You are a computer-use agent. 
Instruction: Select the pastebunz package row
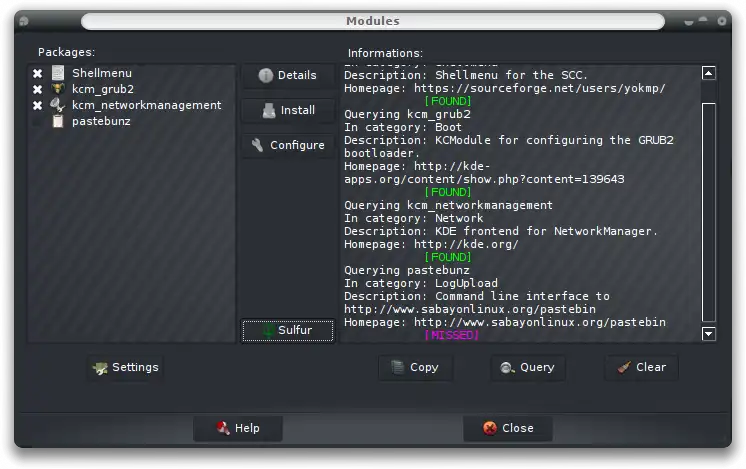tap(131, 121)
